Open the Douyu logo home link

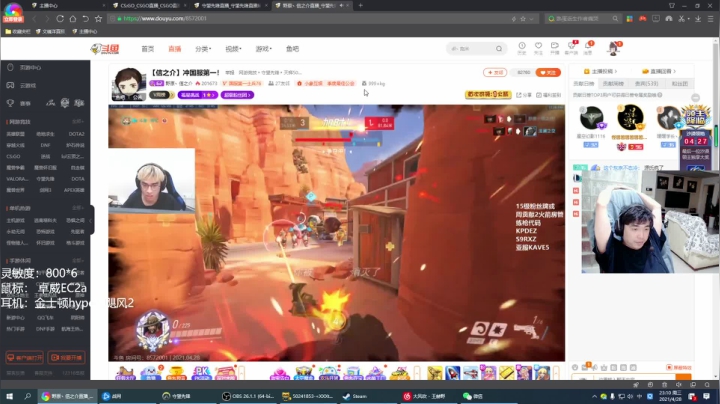coord(105,49)
